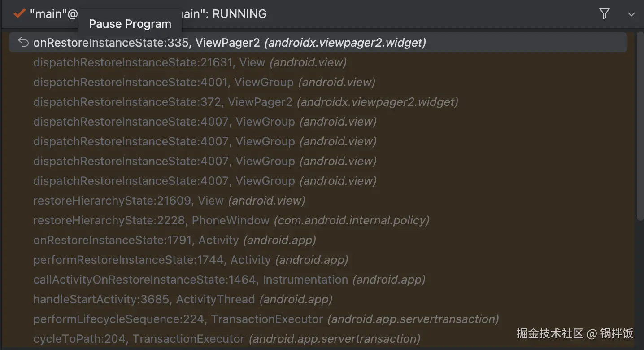This screenshot has height=350, width=644.
Task: Select callActivityOnRestoreInstanceState:1464 Instrumentation frame
Action: coord(229,280)
